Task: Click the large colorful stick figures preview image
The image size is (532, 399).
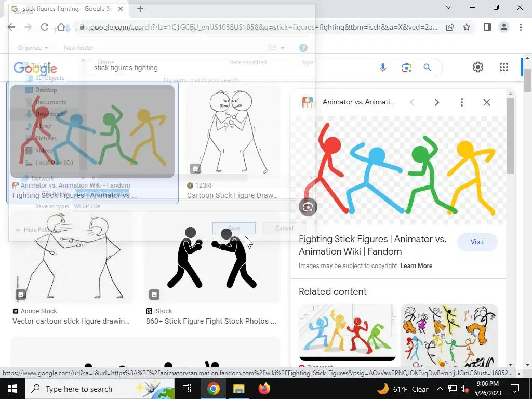Action: pyautogui.click(x=400, y=170)
